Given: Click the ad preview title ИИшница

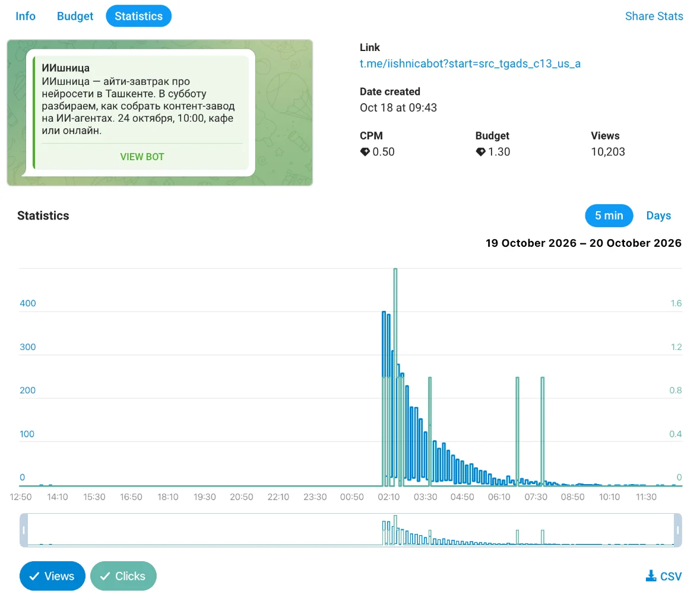Looking at the screenshot, I should click(66, 68).
